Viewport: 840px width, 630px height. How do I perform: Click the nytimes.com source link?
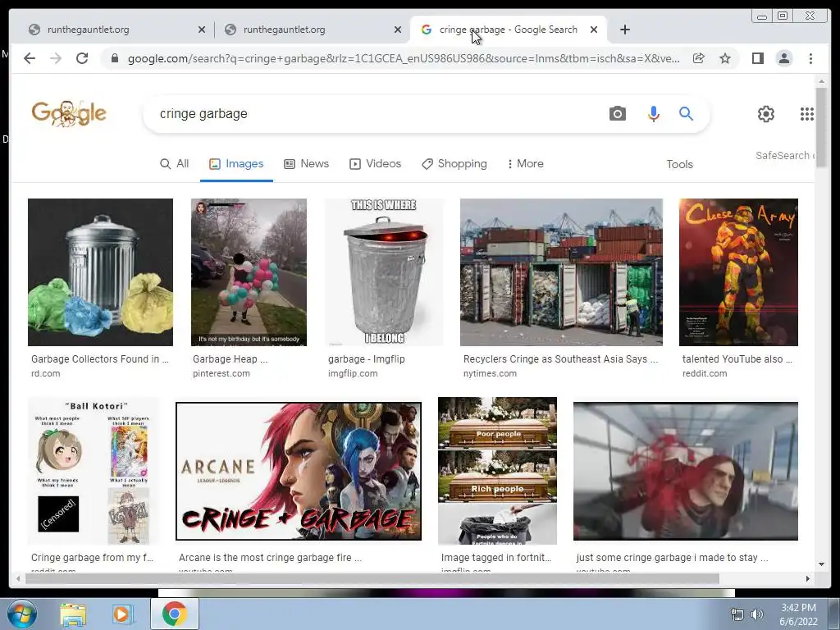coord(491,373)
